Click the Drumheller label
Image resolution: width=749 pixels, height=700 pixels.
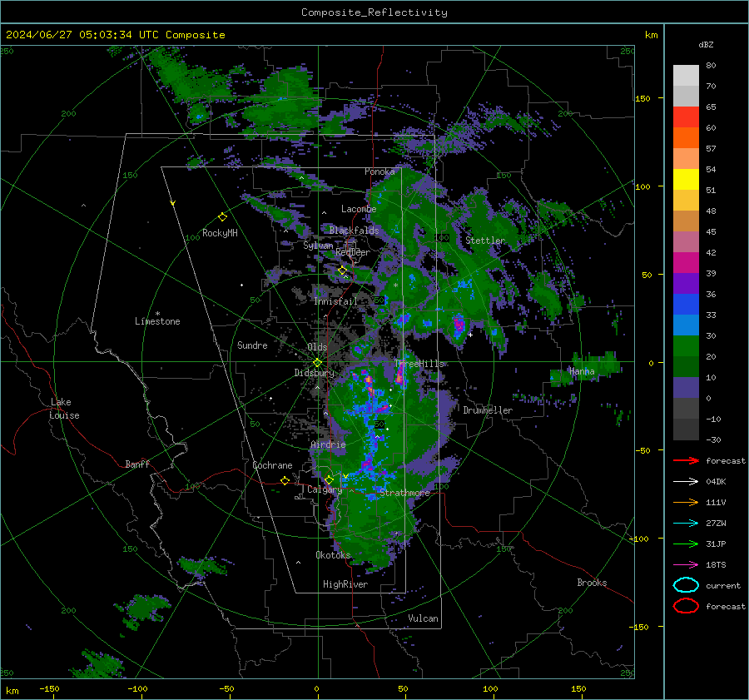pyautogui.click(x=488, y=410)
